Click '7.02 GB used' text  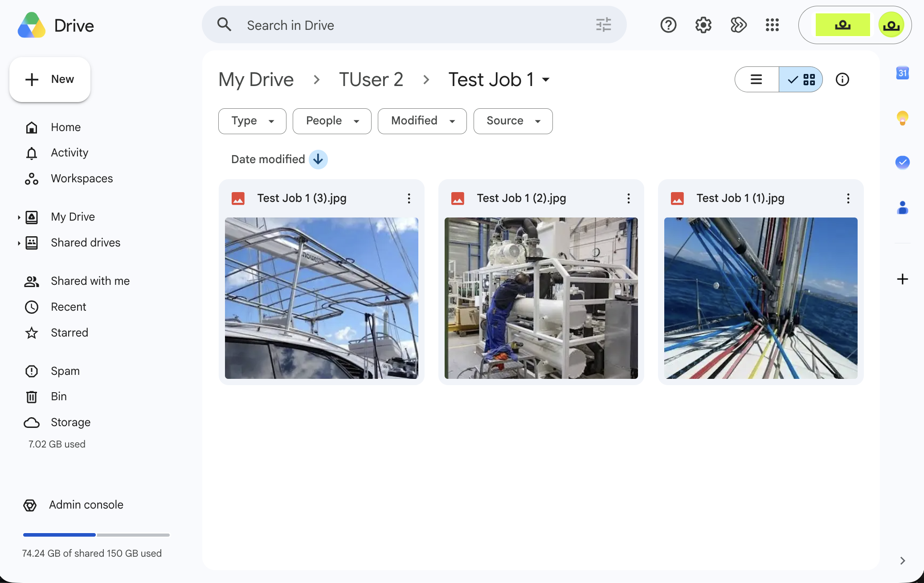[57, 444]
